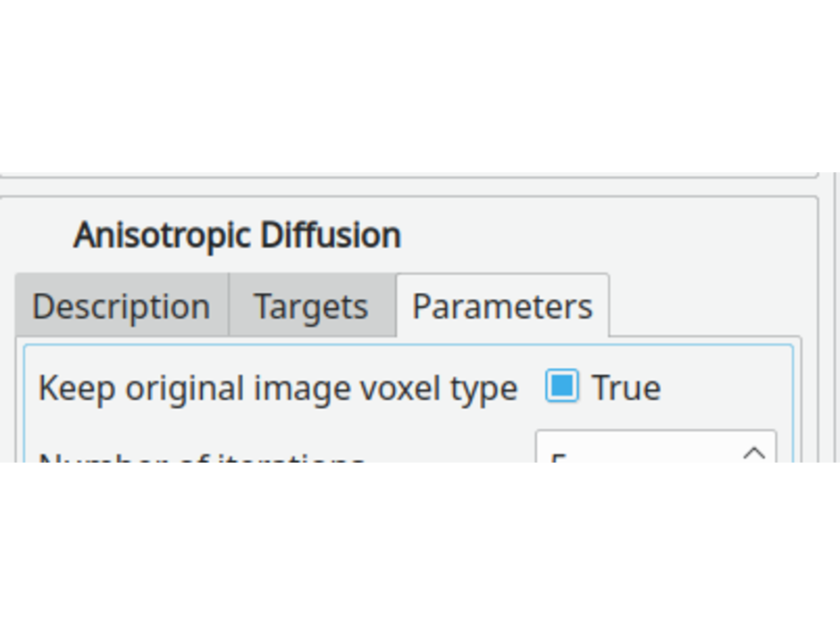The height and width of the screenshot is (634, 840).
Task: Open the Targets tab
Action: tap(311, 306)
